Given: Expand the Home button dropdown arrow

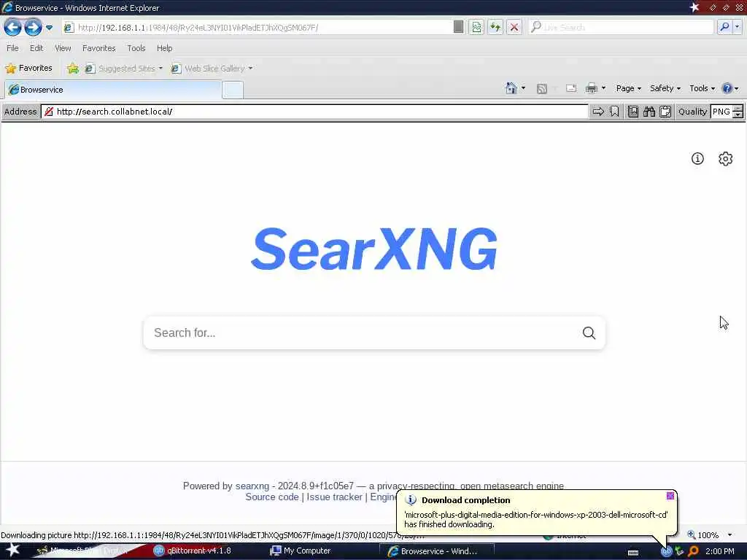Looking at the screenshot, I should pos(523,88).
